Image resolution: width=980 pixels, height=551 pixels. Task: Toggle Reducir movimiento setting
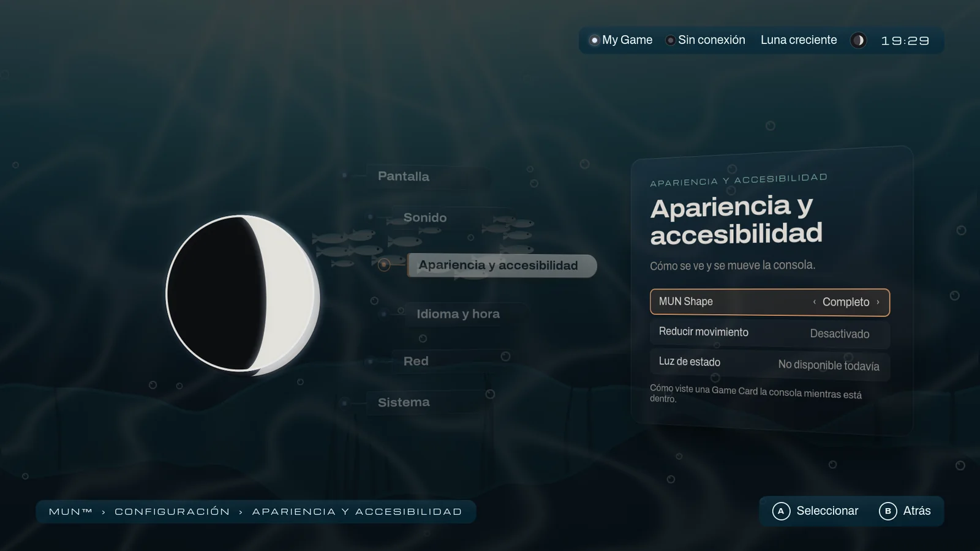click(770, 333)
